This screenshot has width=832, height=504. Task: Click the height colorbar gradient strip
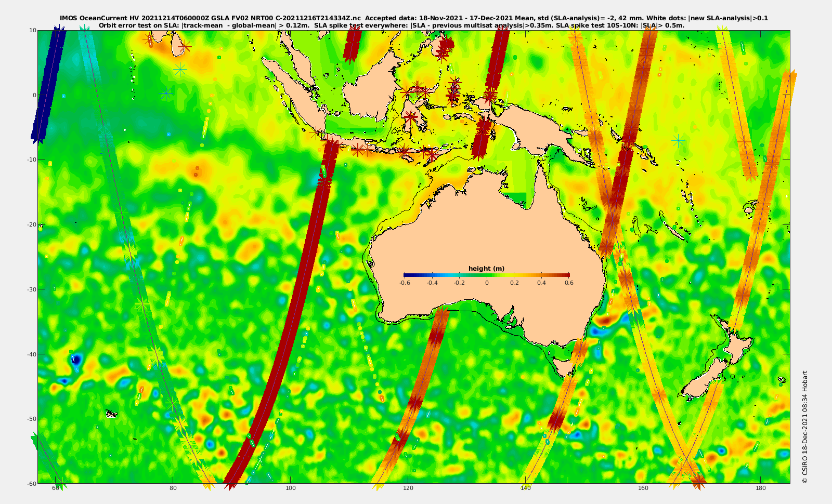tap(487, 275)
